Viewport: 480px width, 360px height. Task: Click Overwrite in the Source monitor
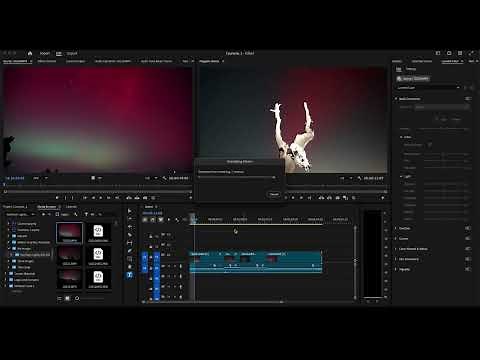click(137, 198)
